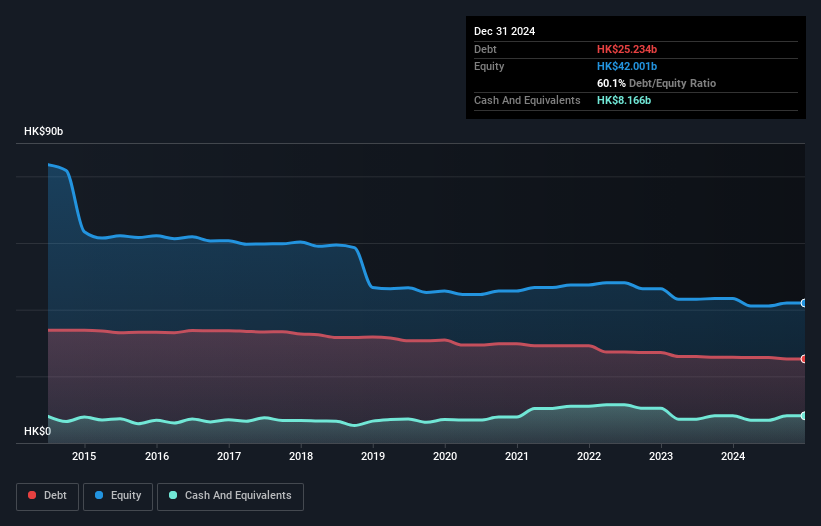
Task: Click the Debt row label in tooltip
Action: point(485,49)
